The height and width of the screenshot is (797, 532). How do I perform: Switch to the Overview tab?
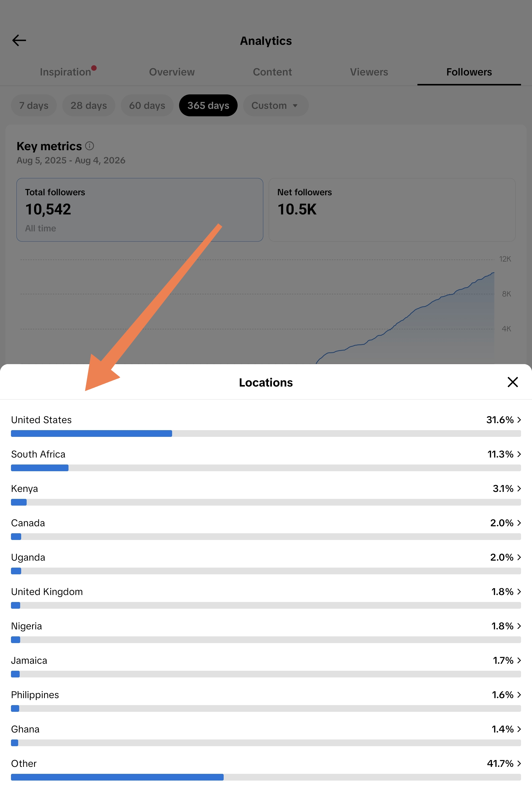click(x=172, y=72)
